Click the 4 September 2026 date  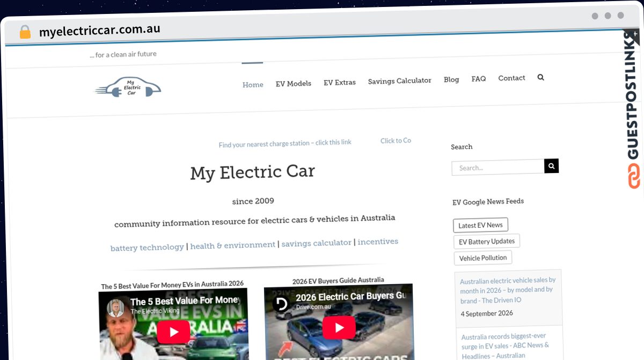point(487,314)
